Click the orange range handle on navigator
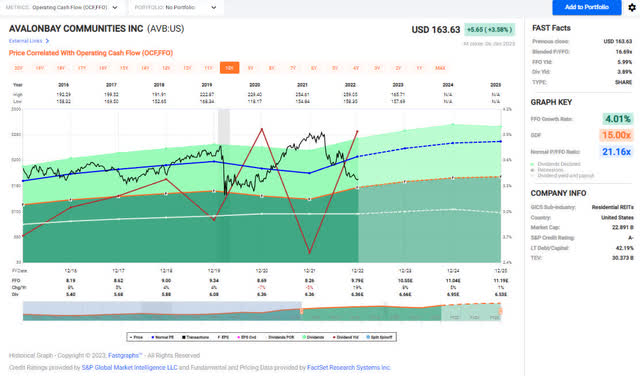Image resolution: width=640 pixels, height=376 pixels. coord(302,311)
